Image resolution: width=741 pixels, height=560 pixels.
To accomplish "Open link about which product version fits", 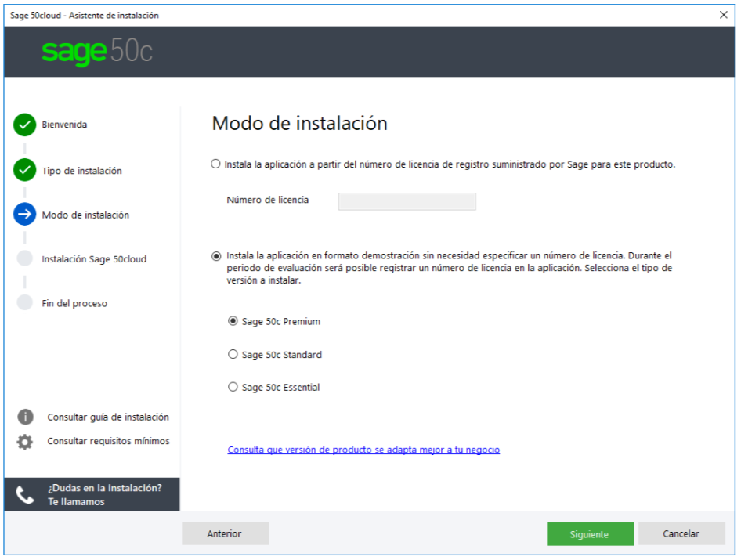I will click(363, 450).
